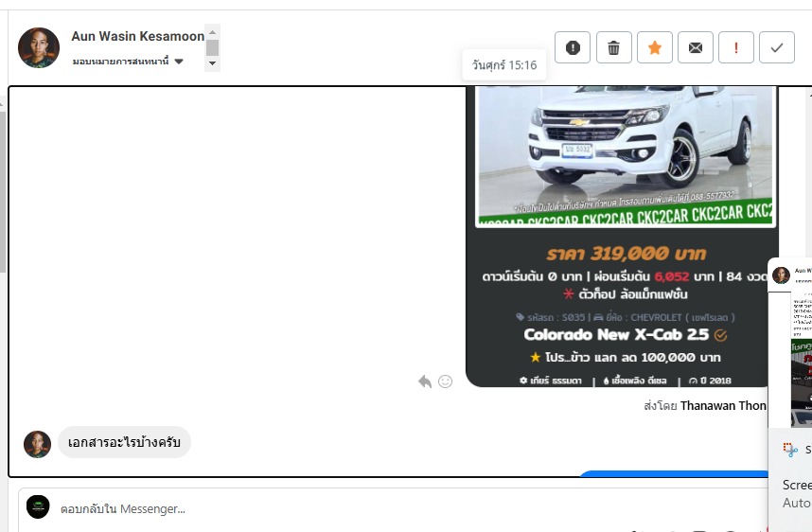Flag conversation with red exclamation icon
The width and height of the screenshot is (812, 532).
(x=736, y=47)
